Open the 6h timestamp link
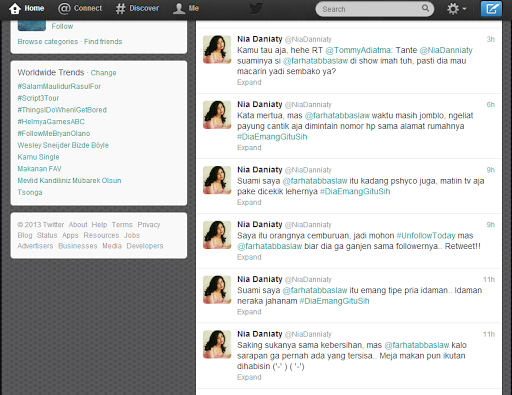The image size is (512, 395). click(x=490, y=105)
